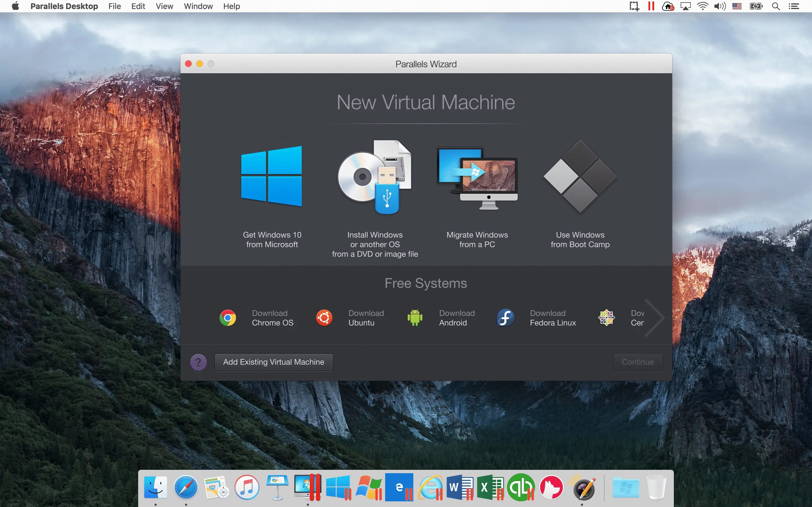812x507 pixels.
Task: Click Migrate Windows from a PC icon
Action: [476, 175]
